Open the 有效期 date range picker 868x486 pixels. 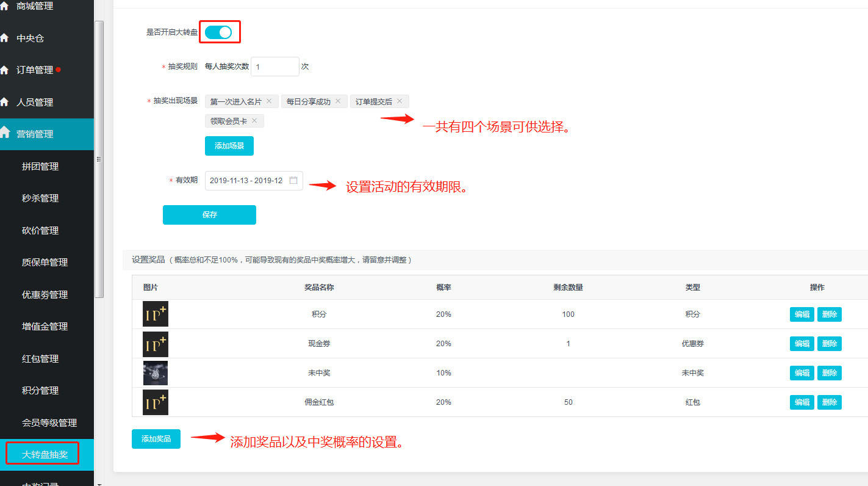tap(246, 181)
